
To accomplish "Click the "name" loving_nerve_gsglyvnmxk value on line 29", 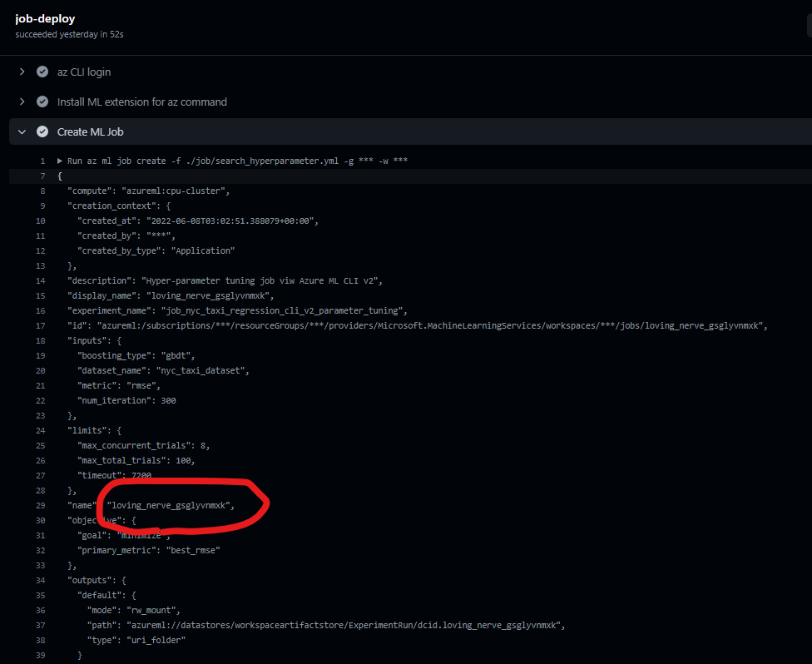I will (x=168, y=506).
